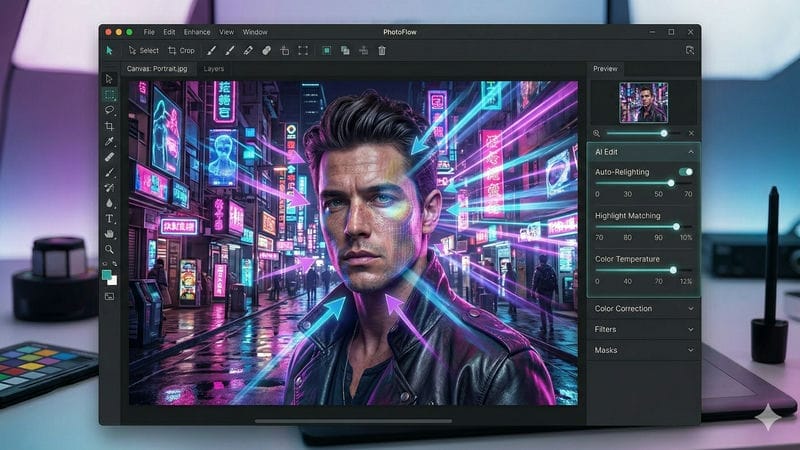This screenshot has height=450, width=800.
Task: Expand the Color Correction section
Action: coord(690,309)
